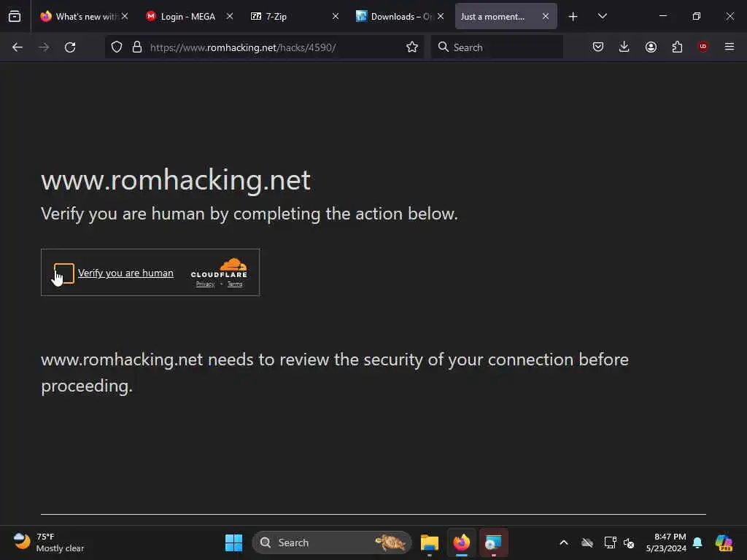Open tracking protection shield icon

click(x=117, y=47)
